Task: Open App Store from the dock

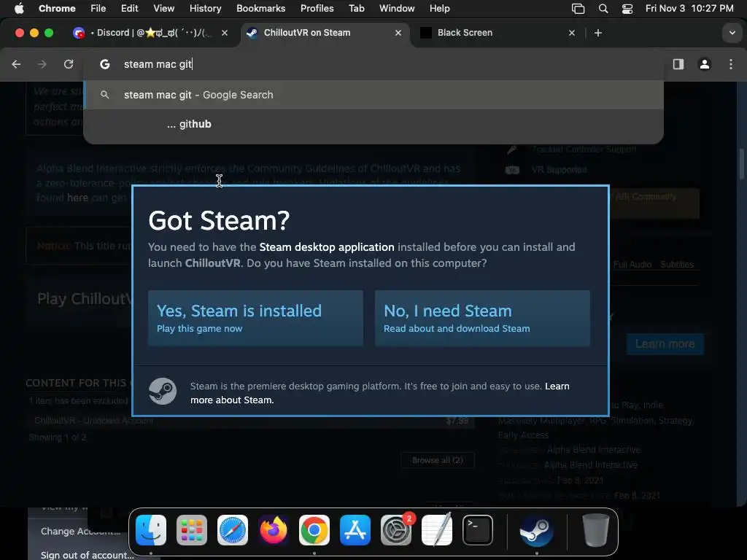Action: pos(355,530)
